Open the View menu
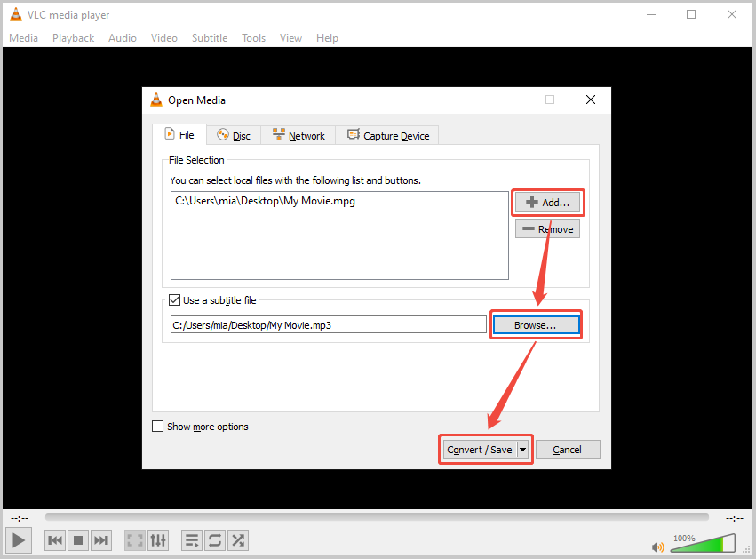 pos(290,38)
